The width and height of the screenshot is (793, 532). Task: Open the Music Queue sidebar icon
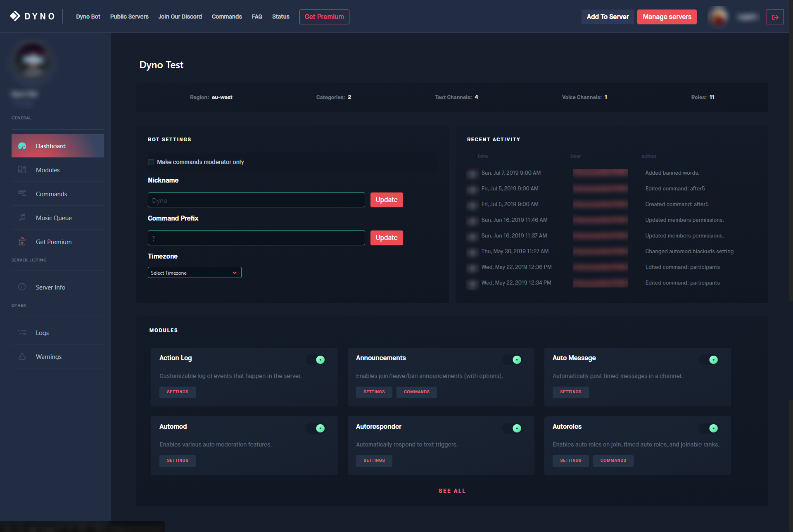(22, 218)
